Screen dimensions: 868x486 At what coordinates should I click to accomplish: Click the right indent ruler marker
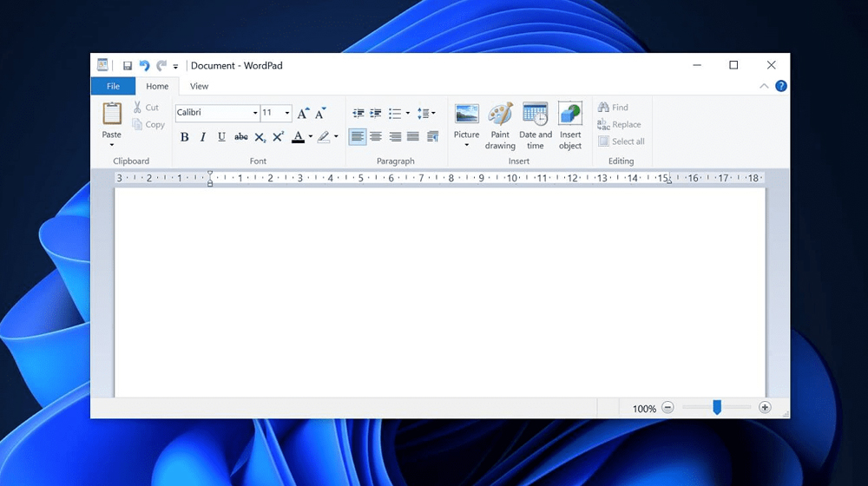point(668,181)
